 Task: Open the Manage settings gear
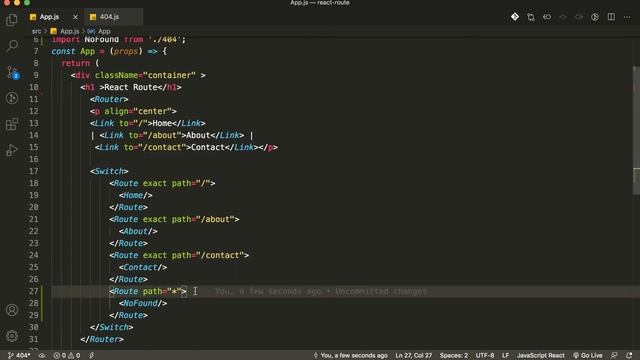[12, 336]
